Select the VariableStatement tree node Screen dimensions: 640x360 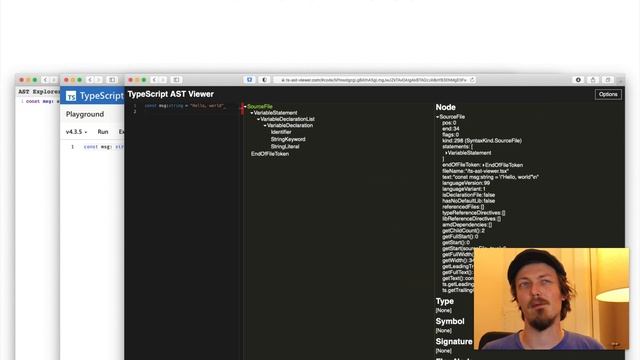pos(276,113)
